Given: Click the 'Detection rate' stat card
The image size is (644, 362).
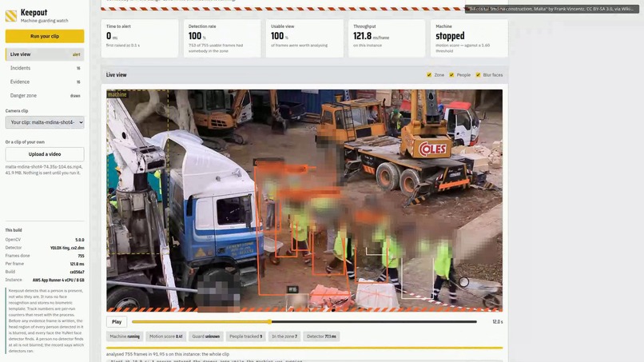Looking at the screenshot, I should (222, 38).
